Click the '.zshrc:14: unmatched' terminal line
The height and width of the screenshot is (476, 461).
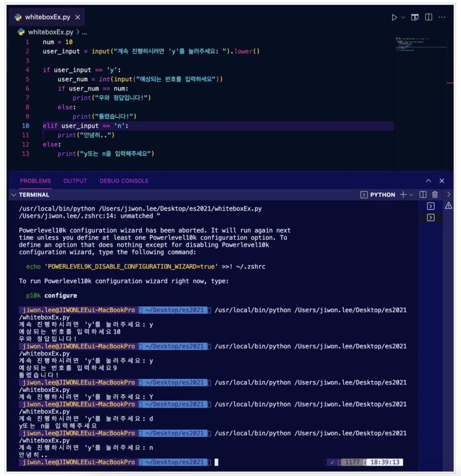click(x=89, y=216)
